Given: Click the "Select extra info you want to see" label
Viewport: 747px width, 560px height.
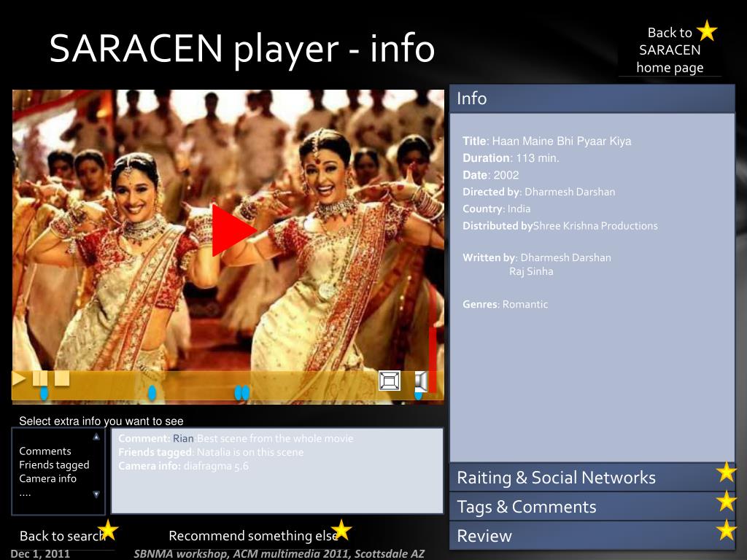Looking at the screenshot, I should [101, 421].
